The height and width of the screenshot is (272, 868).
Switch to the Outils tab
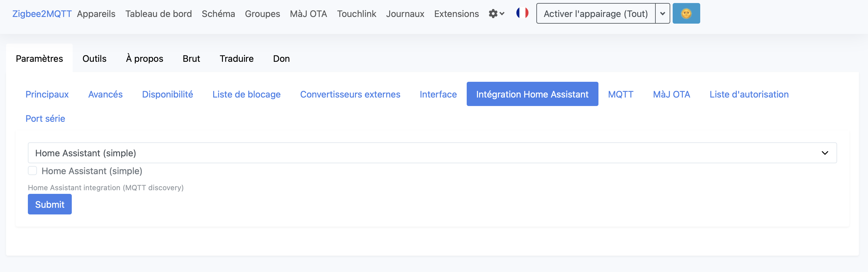[94, 59]
